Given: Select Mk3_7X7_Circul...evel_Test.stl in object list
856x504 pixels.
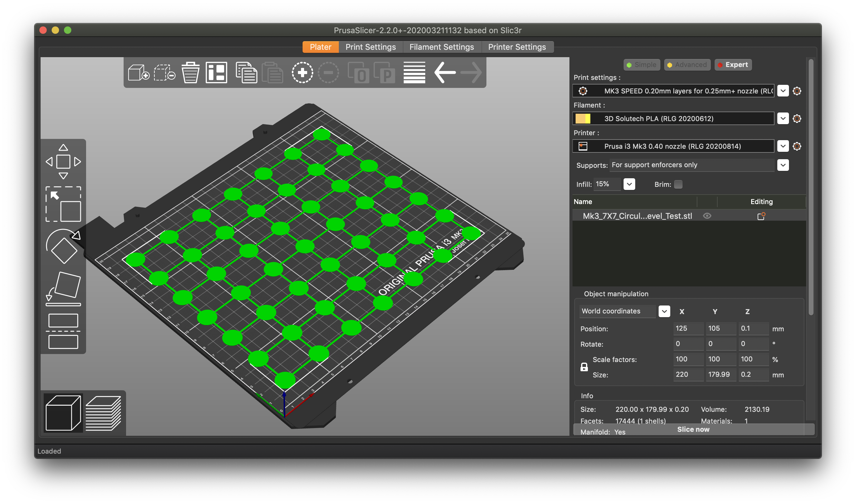Looking at the screenshot, I should (637, 216).
